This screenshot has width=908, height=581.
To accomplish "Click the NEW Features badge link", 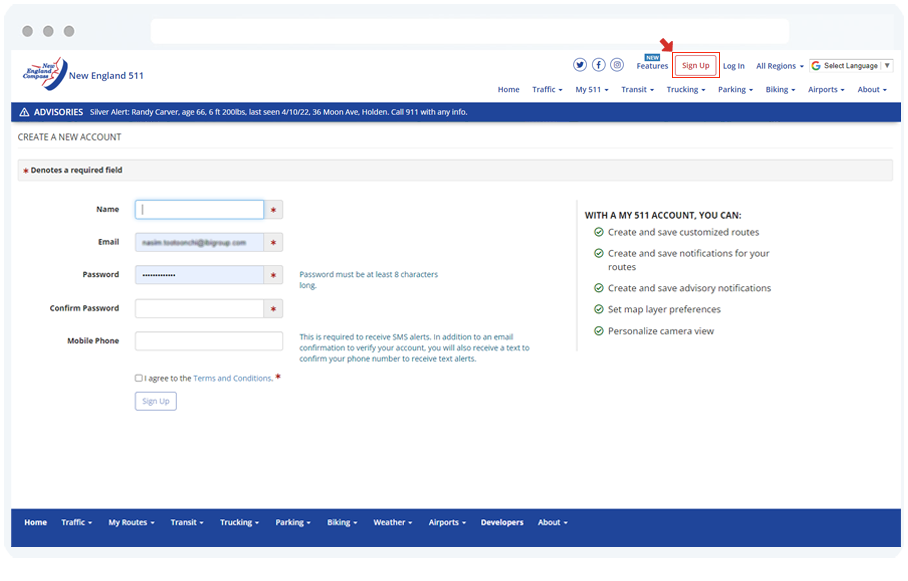I will click(652, 64).
